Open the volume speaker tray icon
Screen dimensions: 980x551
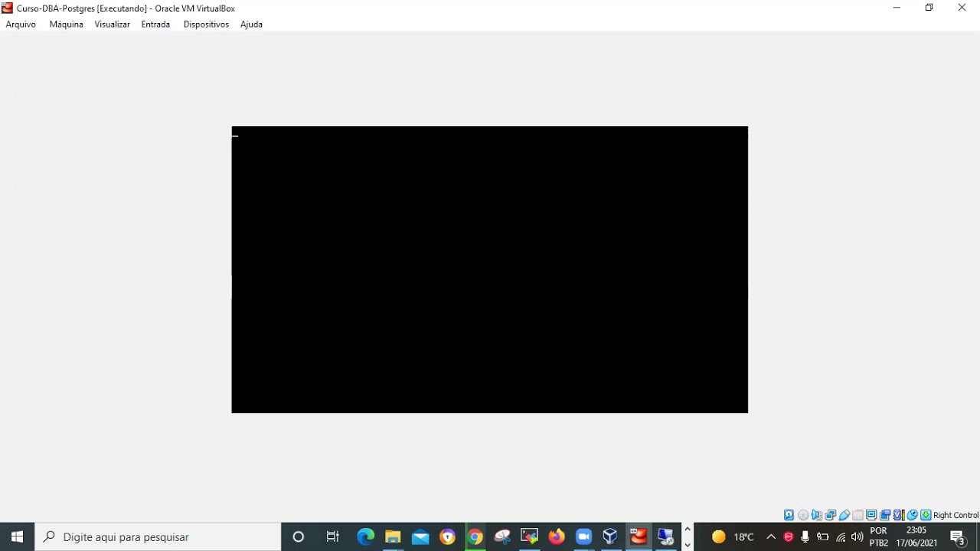(x=857, y=536)
